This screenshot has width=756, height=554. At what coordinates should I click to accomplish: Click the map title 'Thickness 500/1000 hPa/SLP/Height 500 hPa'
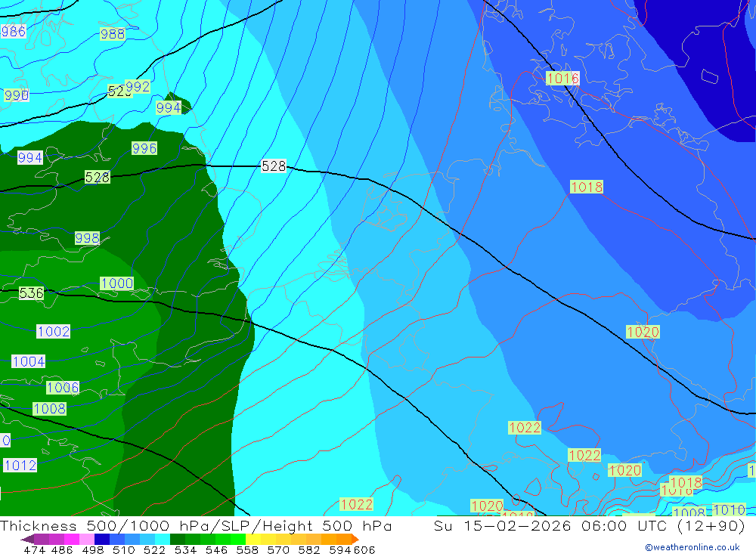[196, 526]
